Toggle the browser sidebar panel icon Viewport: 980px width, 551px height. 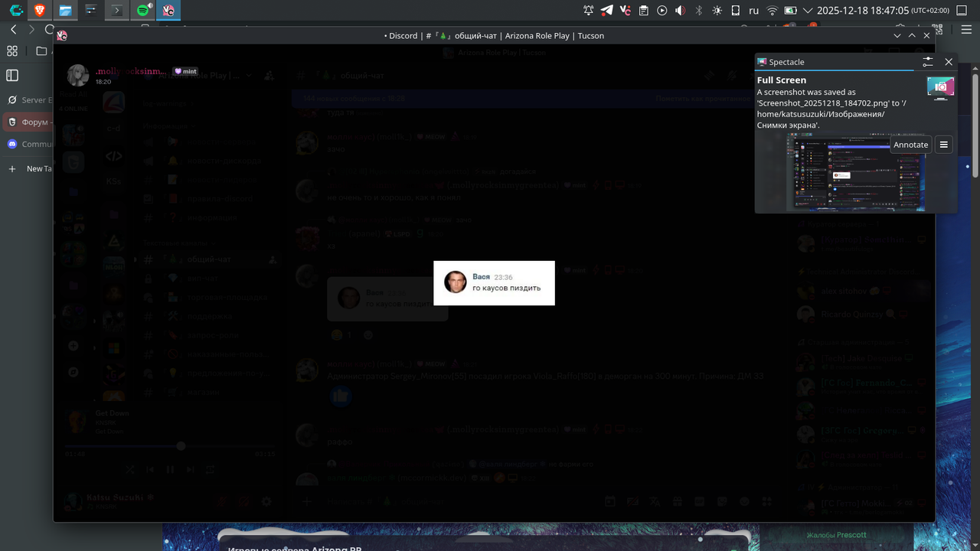(12, 76)
